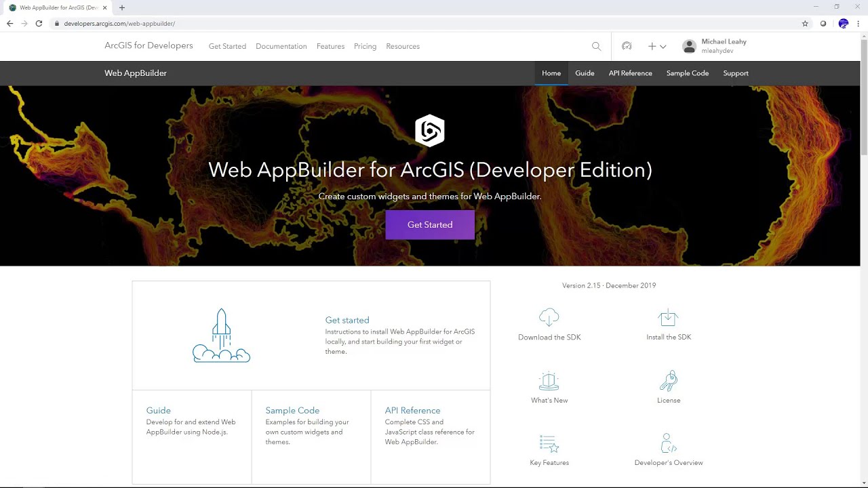The width and height of the screenshot is (868, 488).
Task: Open the dashboard gauge icon
Action: coord(627,46)
